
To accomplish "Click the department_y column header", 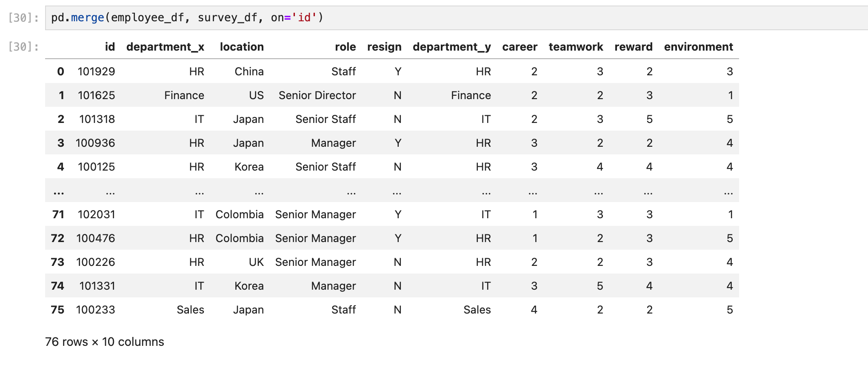I will (451, 47).
